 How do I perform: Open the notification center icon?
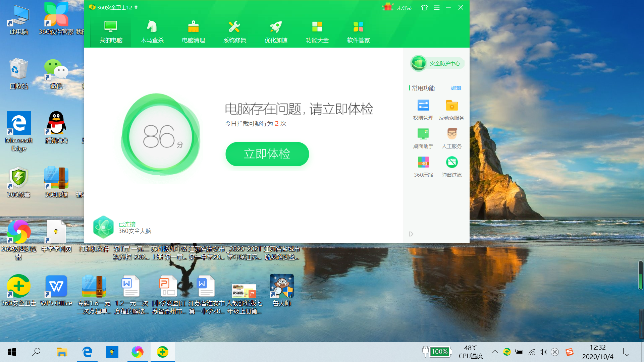pos(627,352)
